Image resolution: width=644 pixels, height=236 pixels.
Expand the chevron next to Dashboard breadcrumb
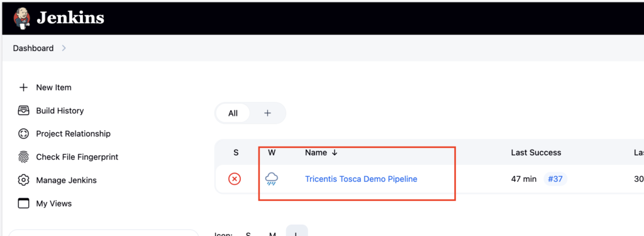(64, 48)
